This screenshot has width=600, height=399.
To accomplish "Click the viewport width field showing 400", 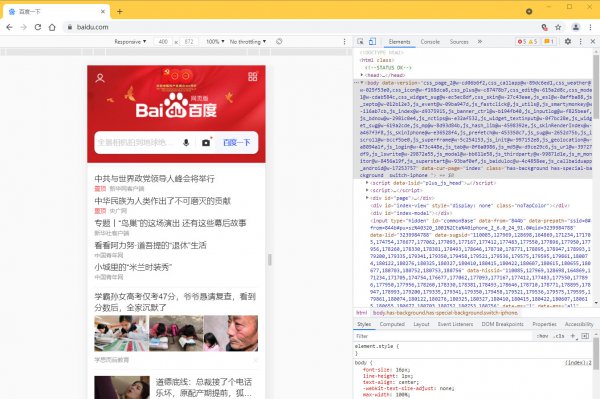I will click(x=163, y=41).
